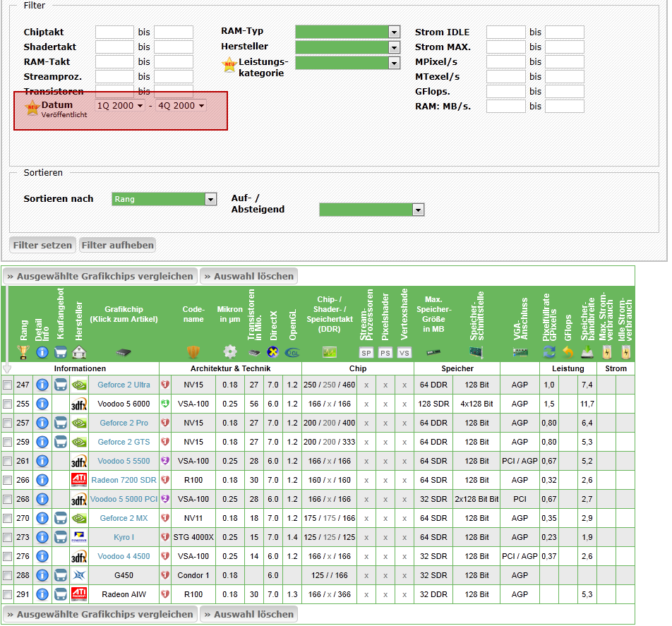Select the Voodoo 5 5500 checkbox
Screen dimensions: 672x626
7,462
